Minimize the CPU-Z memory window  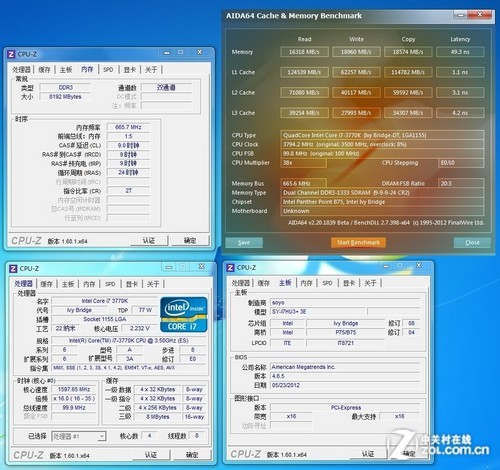(167, 52)
